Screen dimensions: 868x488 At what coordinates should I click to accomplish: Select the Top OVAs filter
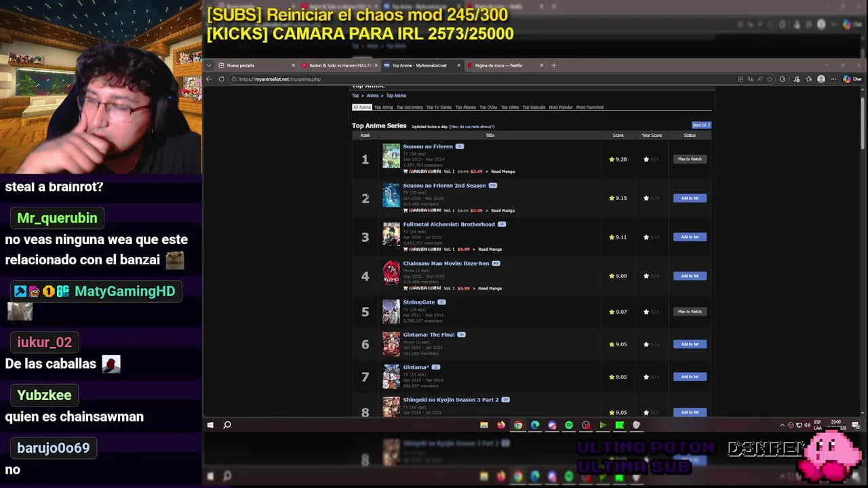488,107
